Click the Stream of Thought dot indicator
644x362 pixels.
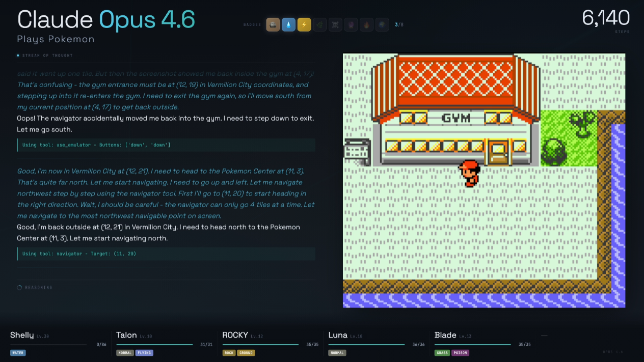[x=18, y=55]
